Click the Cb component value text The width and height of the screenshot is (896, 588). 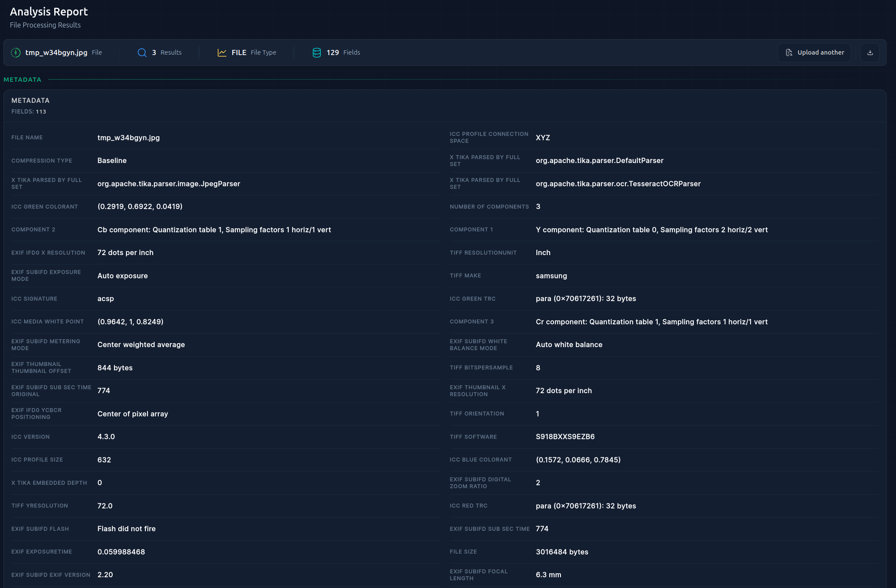[x=214, y=230]
